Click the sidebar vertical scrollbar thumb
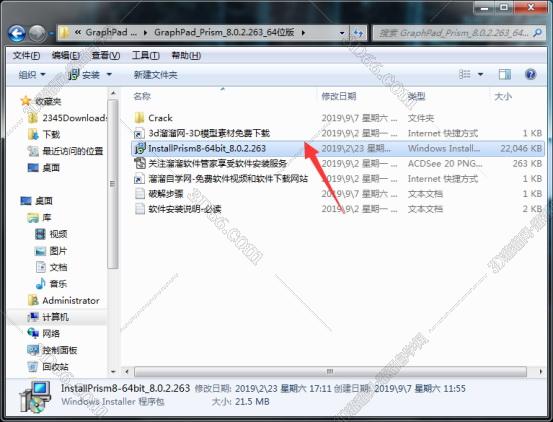The height and width of the screenshot is (422, 553). point(113,184)
